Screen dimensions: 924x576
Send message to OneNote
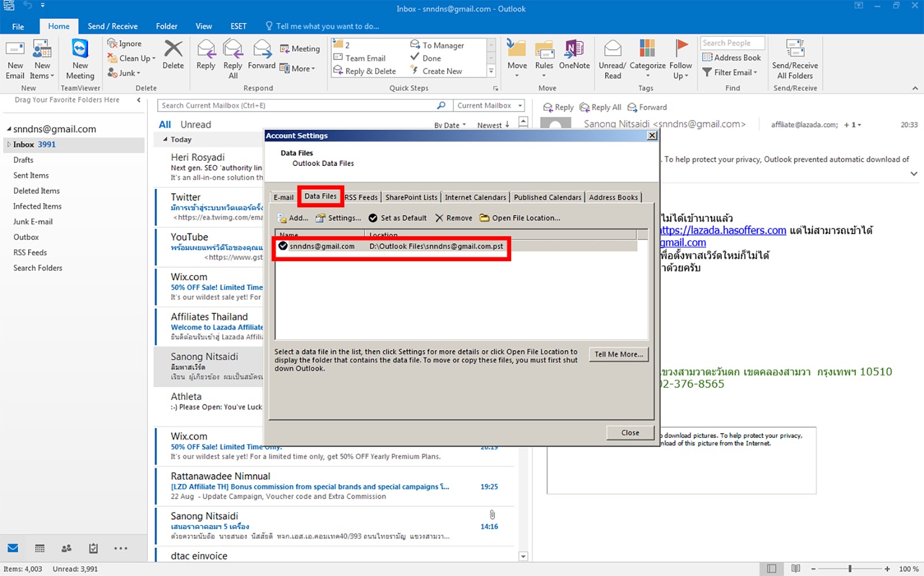click(574, 55)
